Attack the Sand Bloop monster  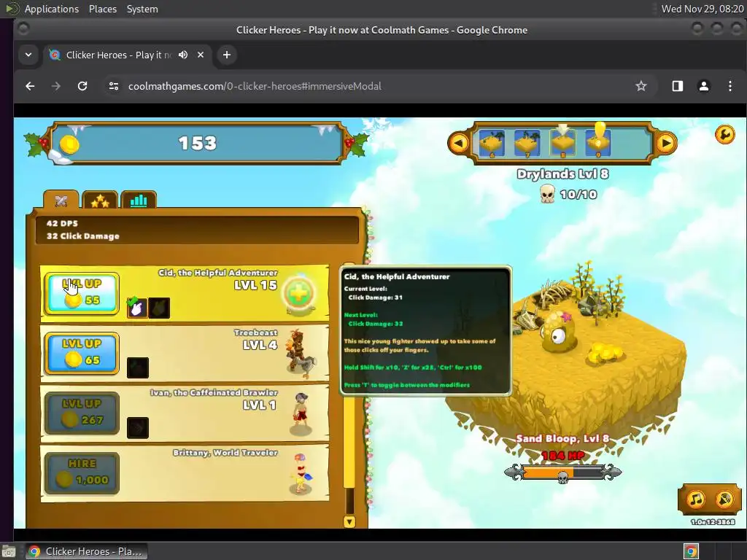[558, 333]
